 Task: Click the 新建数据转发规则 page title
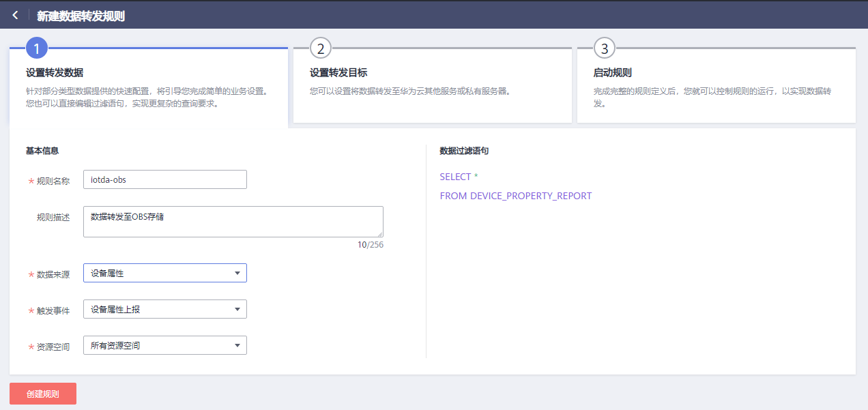pos(81,16)
